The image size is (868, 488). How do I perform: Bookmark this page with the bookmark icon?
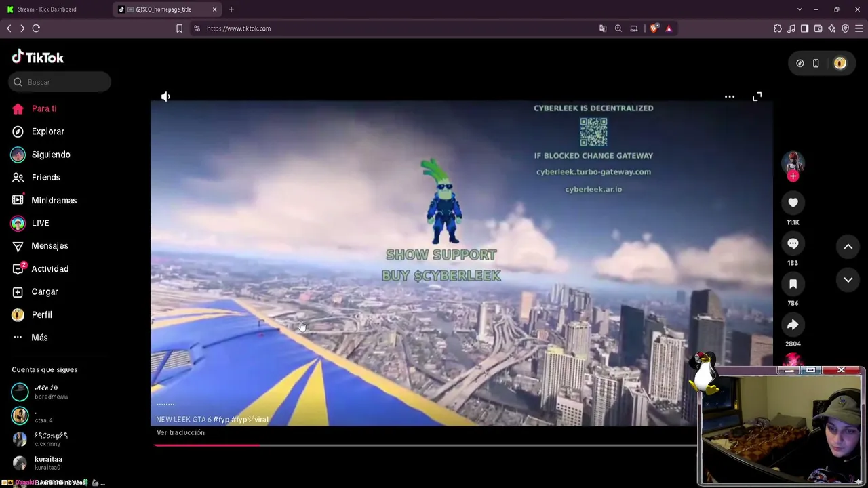tap(180, 28)
